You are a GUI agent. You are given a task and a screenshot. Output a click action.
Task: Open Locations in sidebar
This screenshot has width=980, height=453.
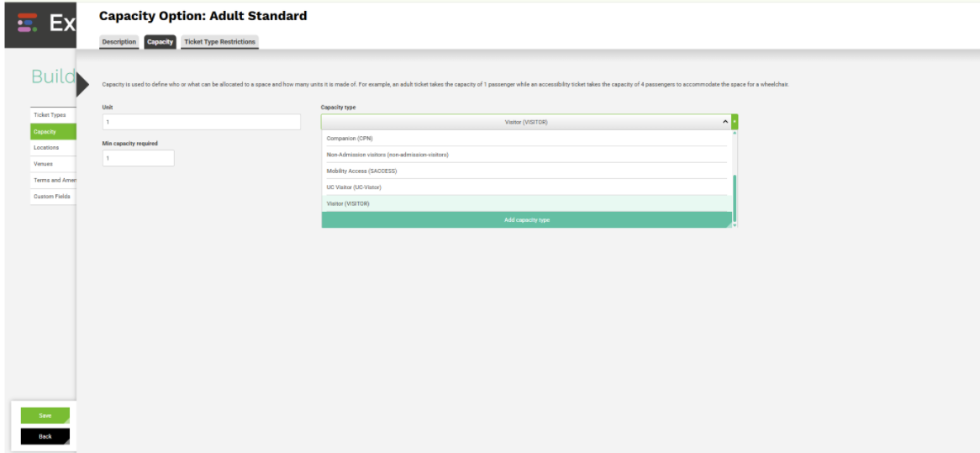pyautogui.click(x=53, y=147)
